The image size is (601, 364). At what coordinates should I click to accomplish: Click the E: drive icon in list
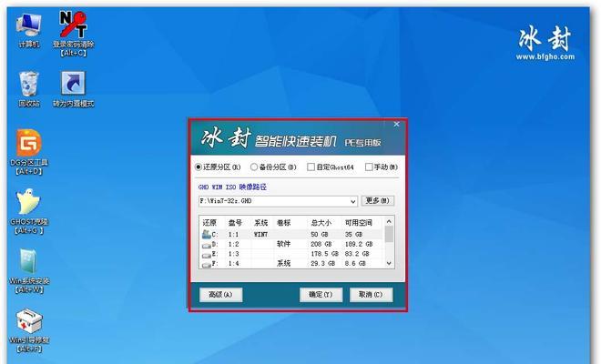pos(206,254)
